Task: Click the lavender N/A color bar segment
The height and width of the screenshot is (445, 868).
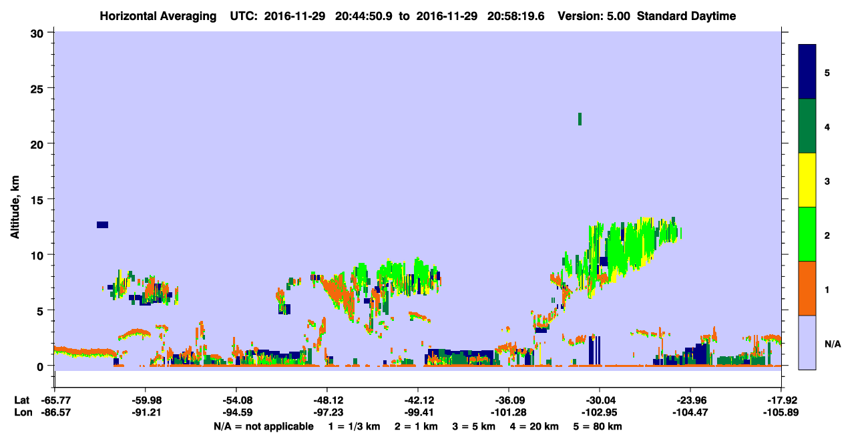Action: 807,342
